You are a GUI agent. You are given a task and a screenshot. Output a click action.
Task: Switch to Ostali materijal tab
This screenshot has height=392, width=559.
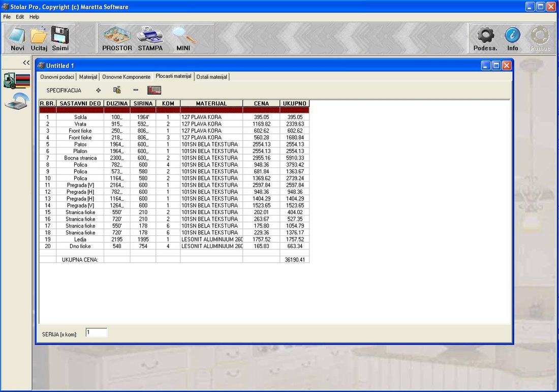(x=212, y=77)
